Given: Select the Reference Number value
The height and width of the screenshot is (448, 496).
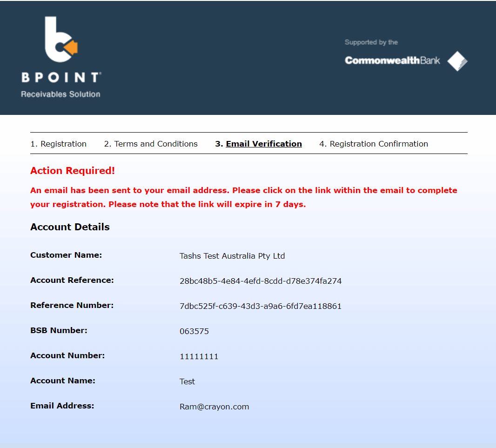Looking at the screenshot, I should pyautogui.click(x=261, y=306).
